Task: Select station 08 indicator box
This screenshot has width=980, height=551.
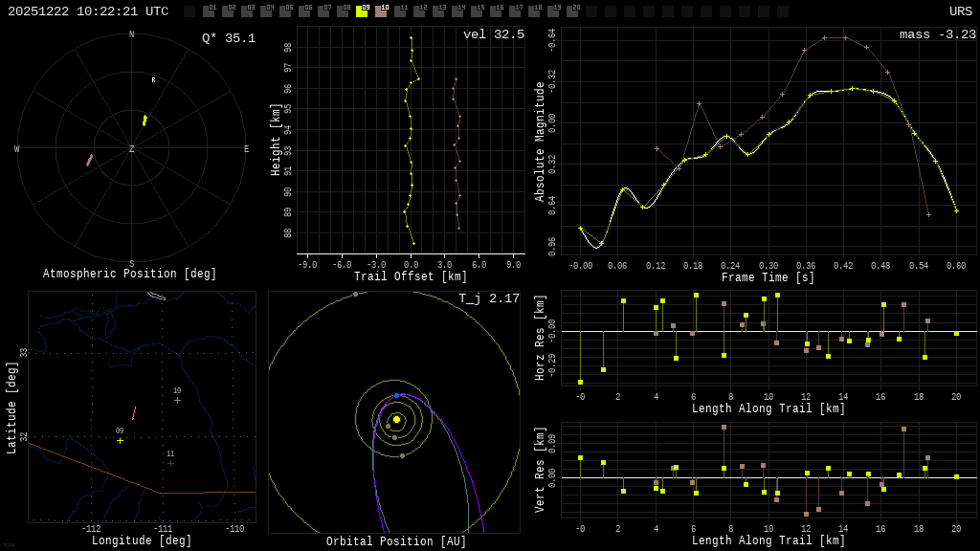Action: tap(343, 11)
